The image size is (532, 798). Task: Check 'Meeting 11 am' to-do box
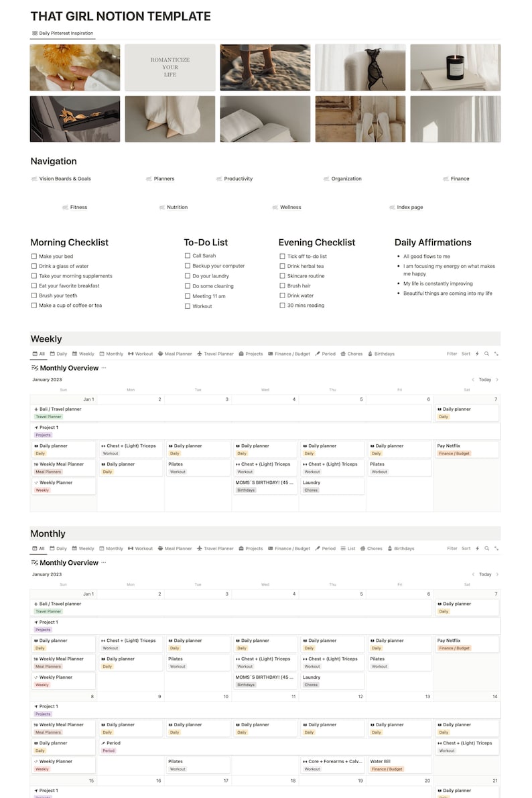point(188,296)
